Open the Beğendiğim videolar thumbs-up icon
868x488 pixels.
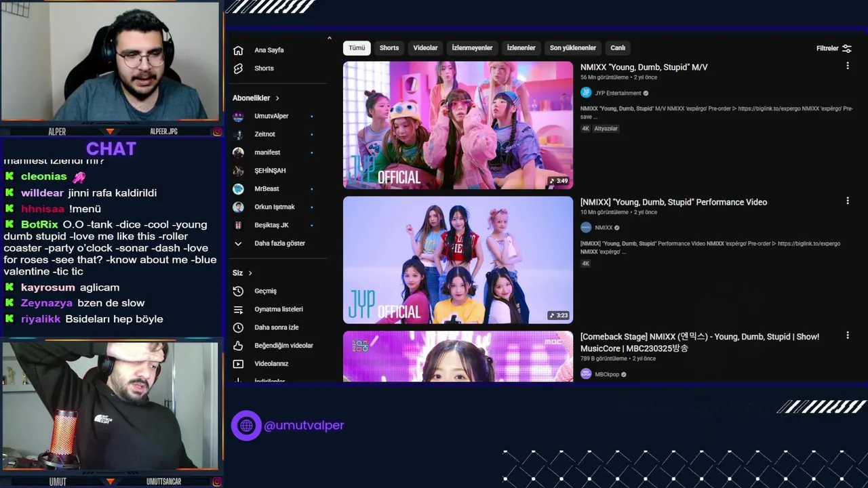click(x=238, y=346)
